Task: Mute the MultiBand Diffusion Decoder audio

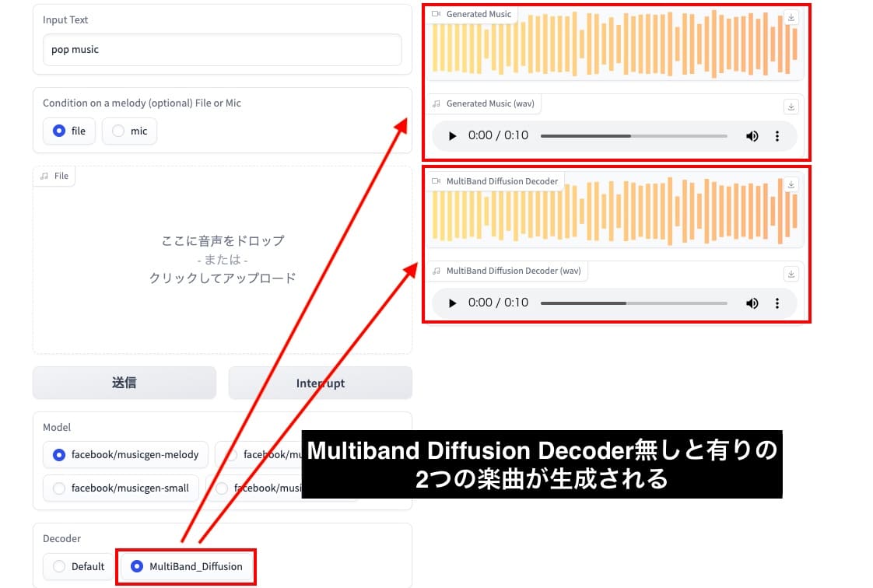Action: click(752, 303)
